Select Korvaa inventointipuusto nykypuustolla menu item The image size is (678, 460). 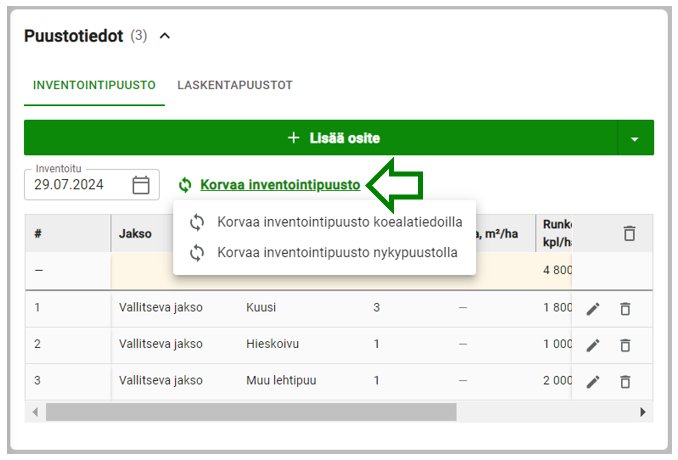[x=325, y=252]
